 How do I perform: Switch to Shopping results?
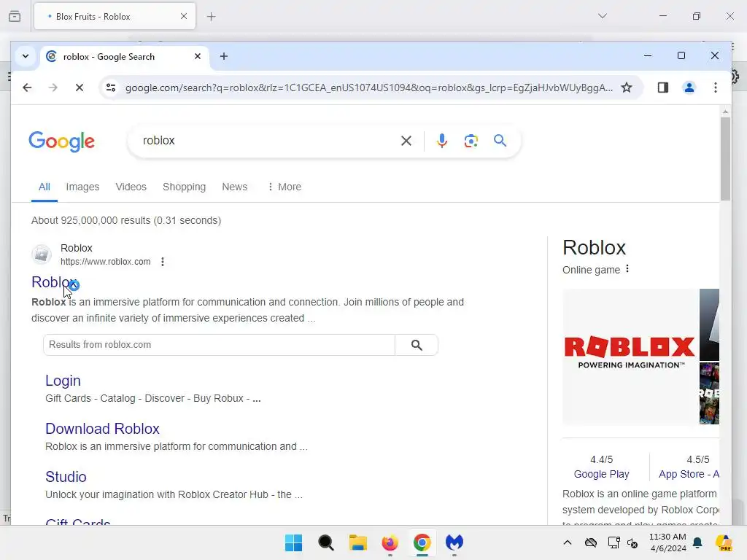click(185, 187)
